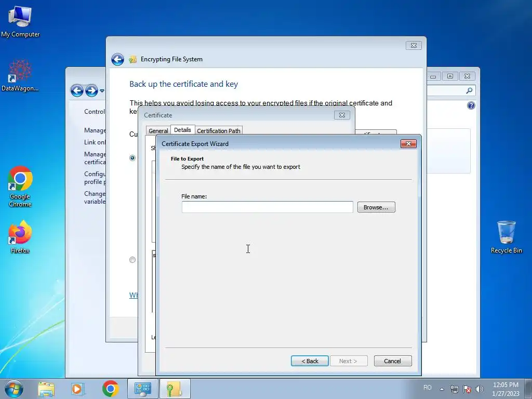The height and width of the screenshot is (399, 532).
Task: Show hidden tray icons arrow
Action: [442, 389]
